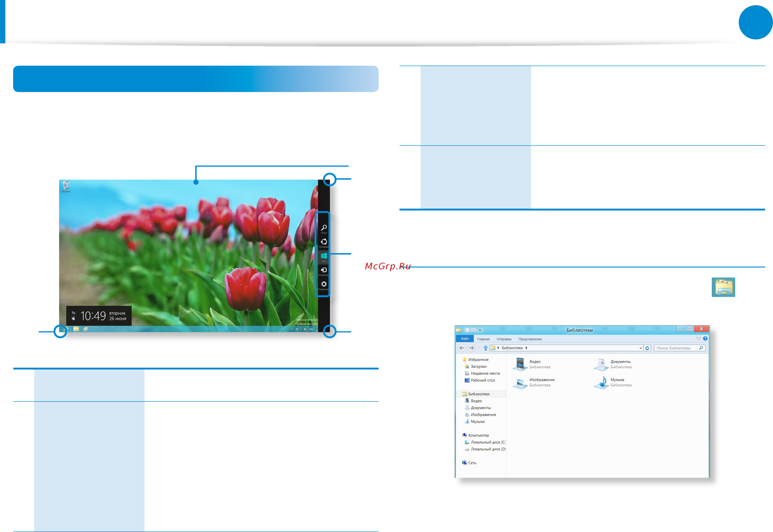Go up one folder level
This screenshot has height=532, width=773.
pos(485,348)
